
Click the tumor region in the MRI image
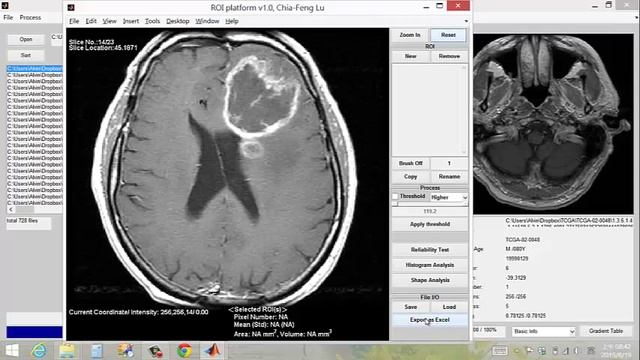pyautogui.click(x=261, y=96)
